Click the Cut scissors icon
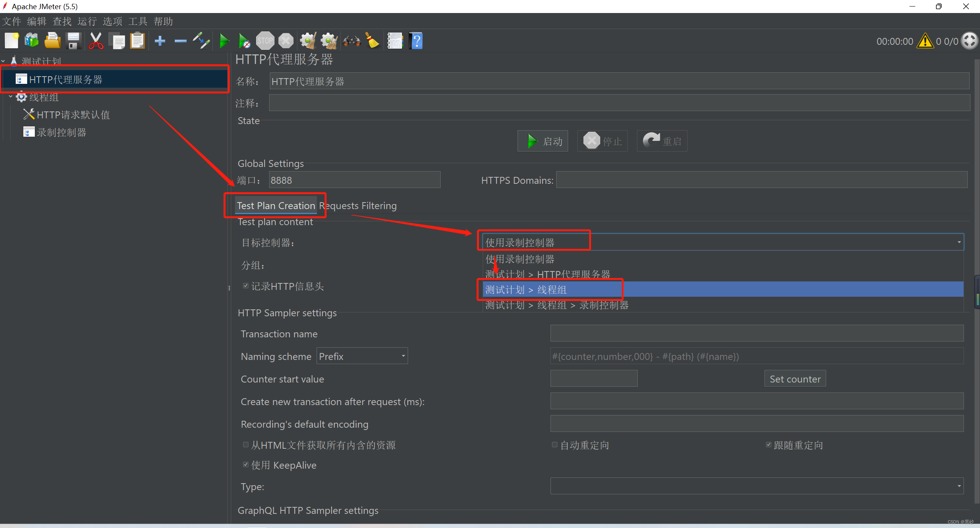 (96, 41)
